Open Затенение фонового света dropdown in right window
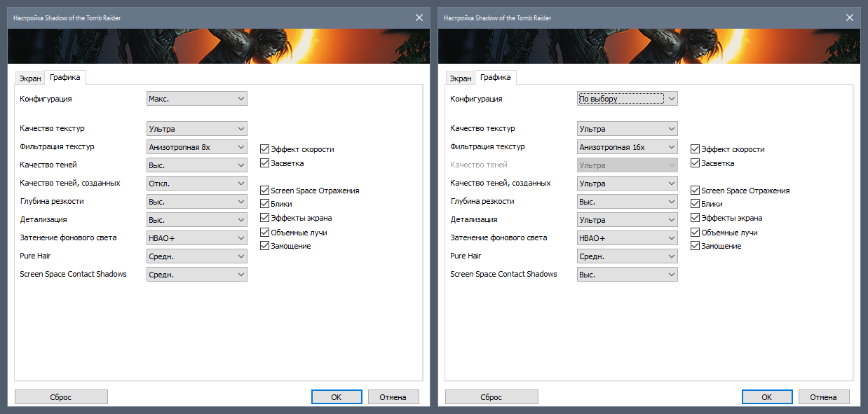 pyautogui.click(x=628, y=238)
